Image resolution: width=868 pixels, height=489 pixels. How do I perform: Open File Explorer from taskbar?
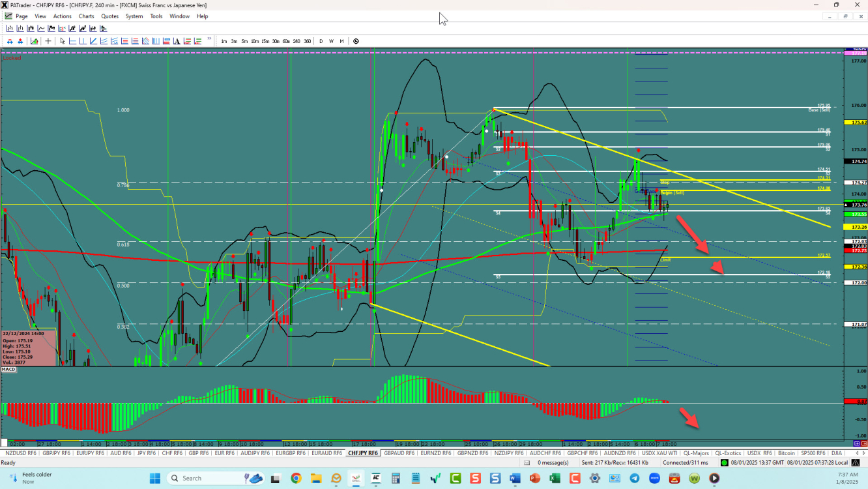point(316,479)
